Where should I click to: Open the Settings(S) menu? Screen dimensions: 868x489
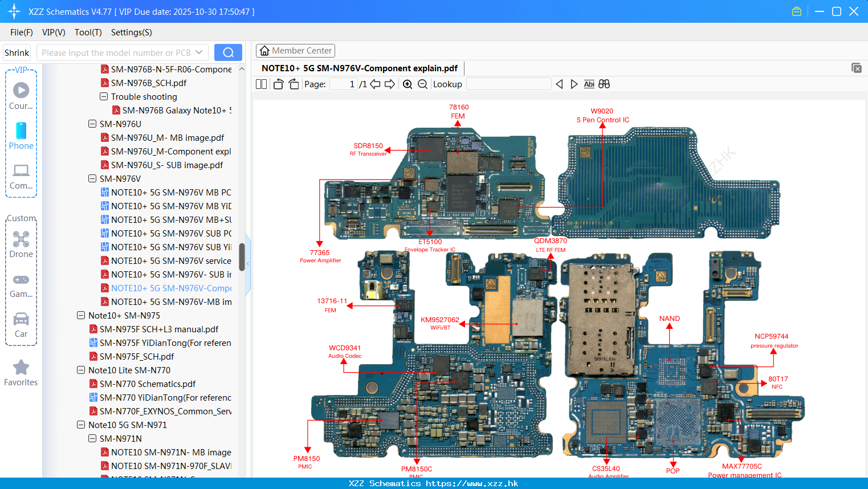tap(132, 32)
